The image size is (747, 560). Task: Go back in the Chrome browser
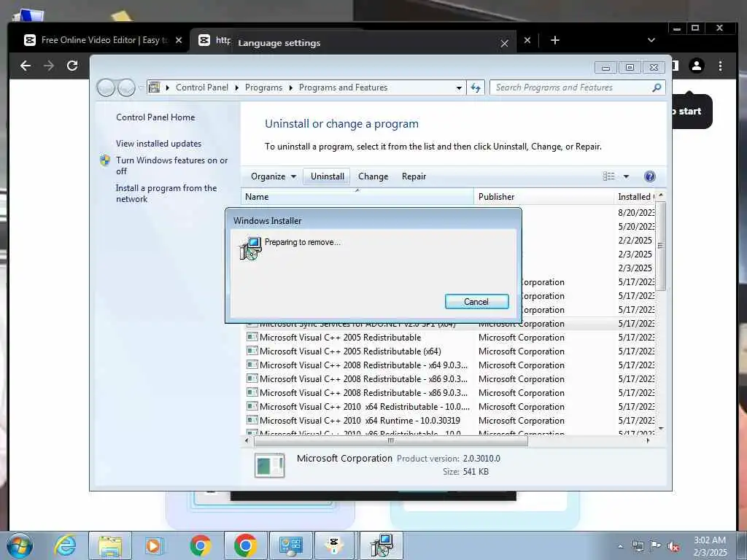[26, 66]
